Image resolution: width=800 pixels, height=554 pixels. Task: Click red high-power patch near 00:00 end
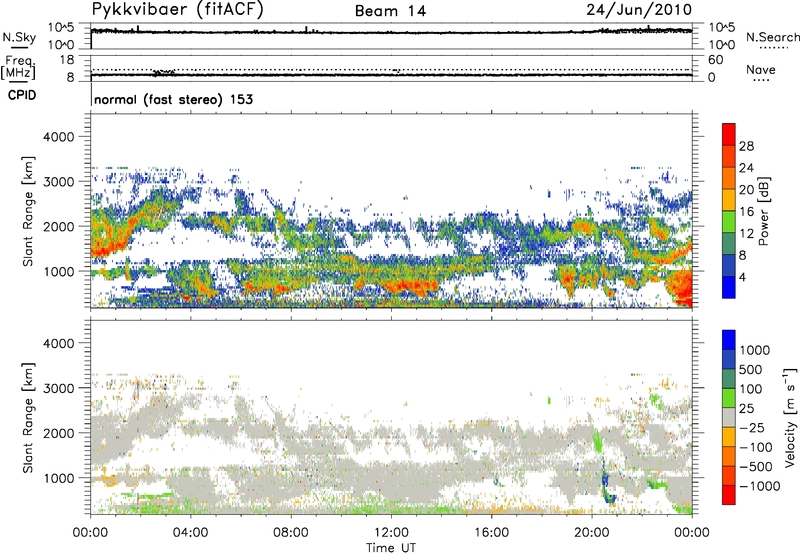[682, 288]
